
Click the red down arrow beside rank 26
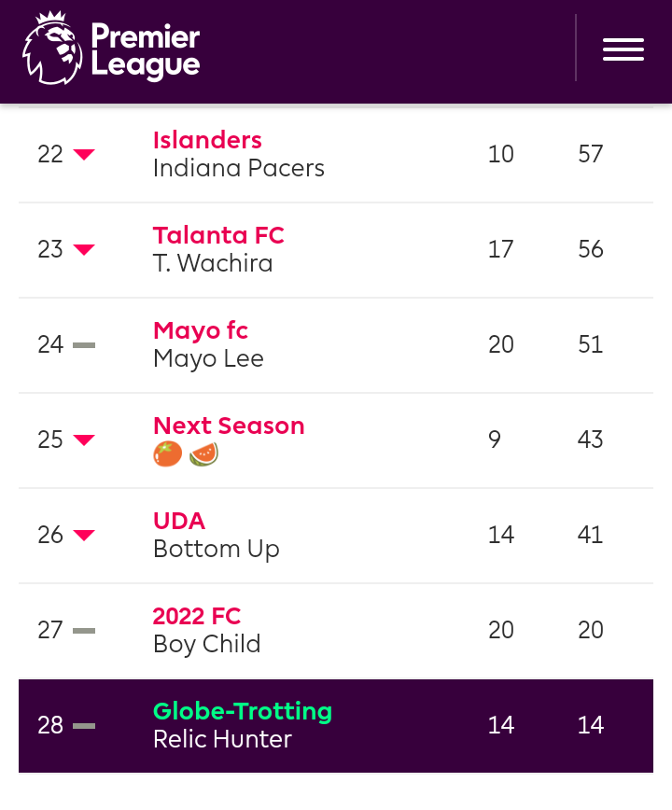(x=84, y=536)
